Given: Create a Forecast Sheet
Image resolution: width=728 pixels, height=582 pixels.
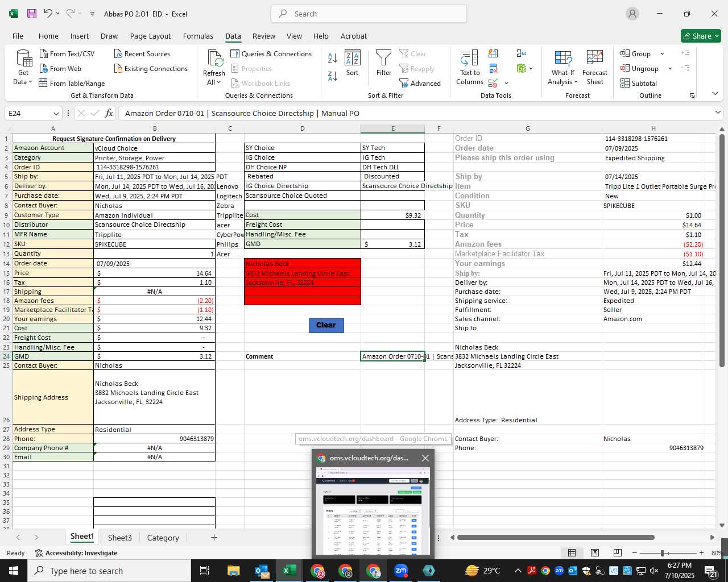Looking at the screenshot, I should click(595, 68).
